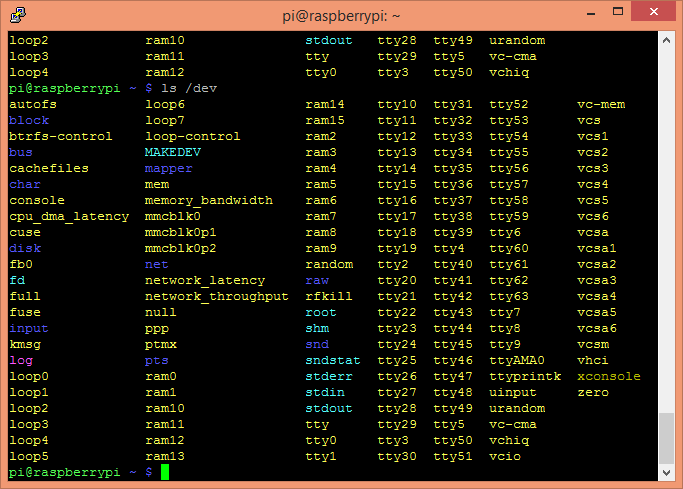This screenshot has width=683, height=489.
Task: Click the 'loop-control' entry
Action: 193,136
